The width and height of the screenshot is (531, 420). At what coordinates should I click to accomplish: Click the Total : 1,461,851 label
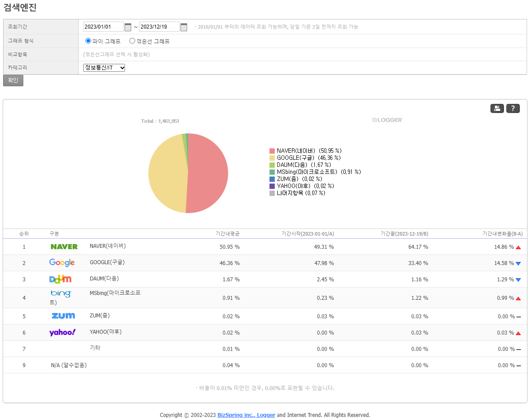(160, 121)
